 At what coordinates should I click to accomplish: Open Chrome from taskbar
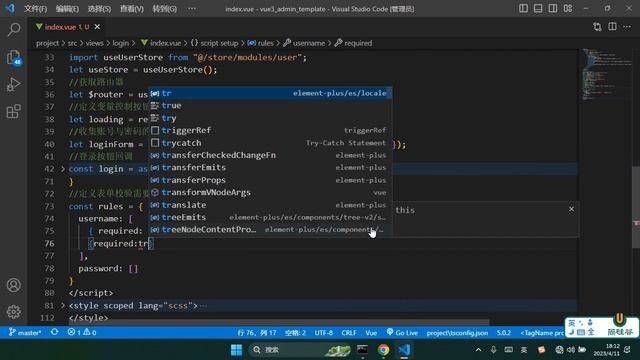click(383, 350)
